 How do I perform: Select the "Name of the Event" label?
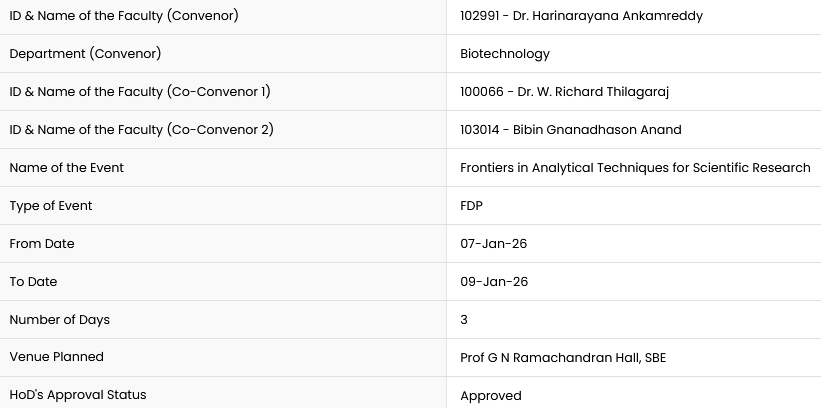click(67, 168)
